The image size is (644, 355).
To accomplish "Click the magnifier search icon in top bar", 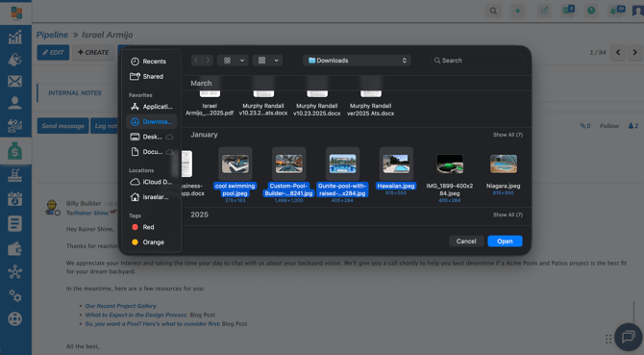I will pyautogui.click(x=493, y=12).
